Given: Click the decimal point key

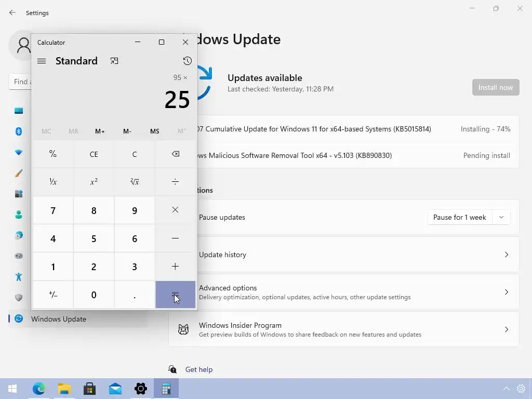Looking at the screenshot, I should 135,295.
